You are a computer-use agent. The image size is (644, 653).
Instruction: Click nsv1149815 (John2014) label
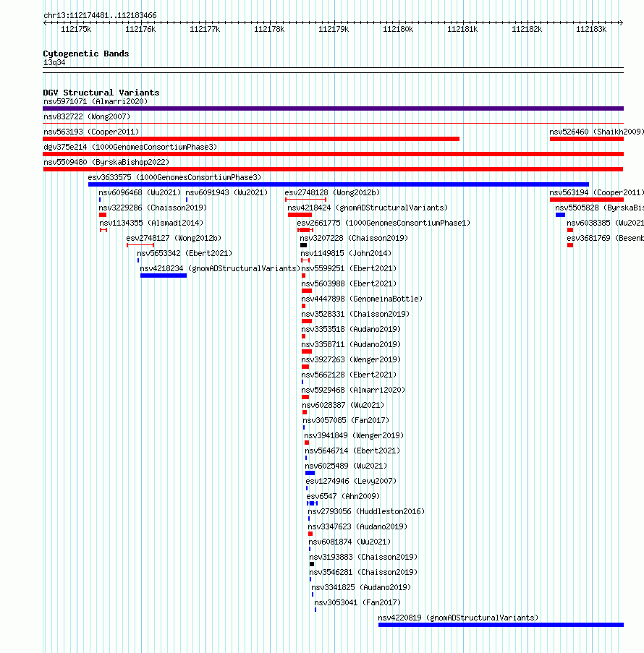coord(346,253)
